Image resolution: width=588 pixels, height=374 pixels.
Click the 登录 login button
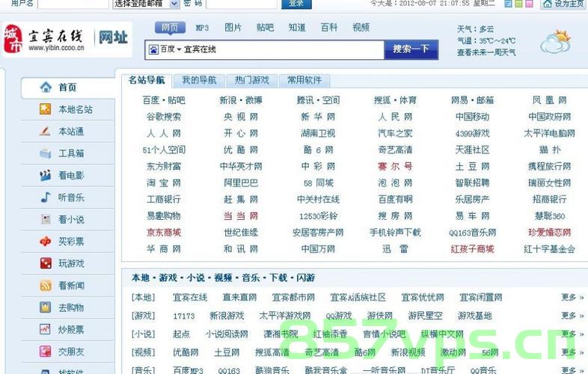click(296, 4)
